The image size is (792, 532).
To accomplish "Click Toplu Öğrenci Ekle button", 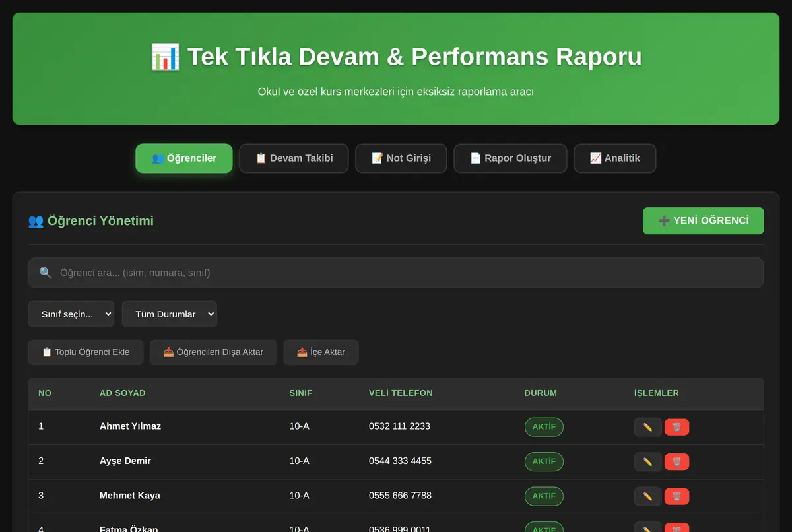I will (x=86, y=352).
